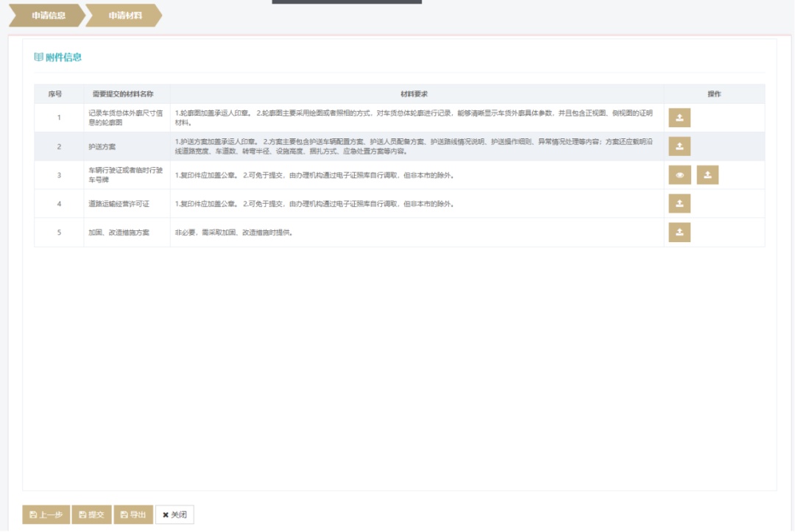Switch to the 申请信息 step tab
This screenshot has height=532, width=795.
[x=48, y=15]
